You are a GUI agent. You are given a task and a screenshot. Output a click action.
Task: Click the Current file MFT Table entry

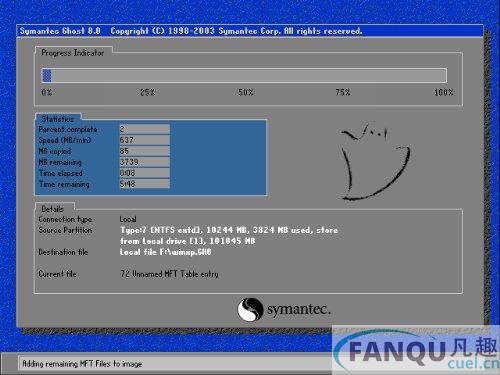169,274
